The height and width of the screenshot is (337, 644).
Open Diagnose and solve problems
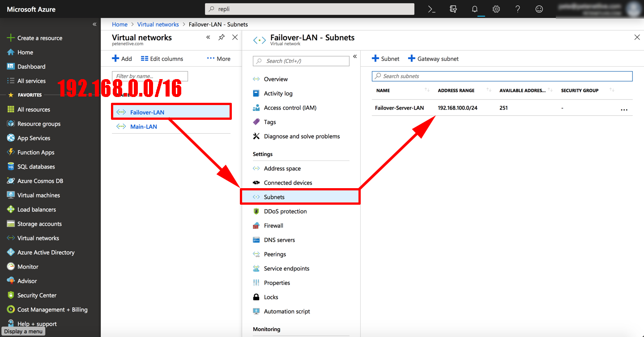[x=301, y=136]
